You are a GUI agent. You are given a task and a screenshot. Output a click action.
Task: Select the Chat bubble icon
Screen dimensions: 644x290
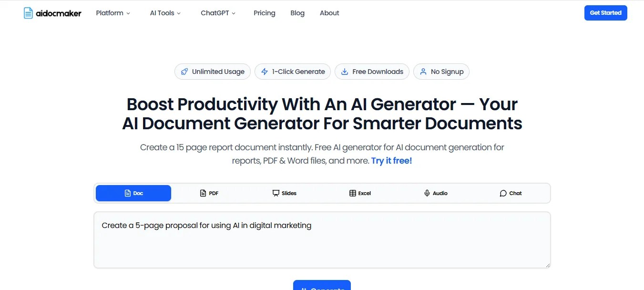(x=503, y=193)
